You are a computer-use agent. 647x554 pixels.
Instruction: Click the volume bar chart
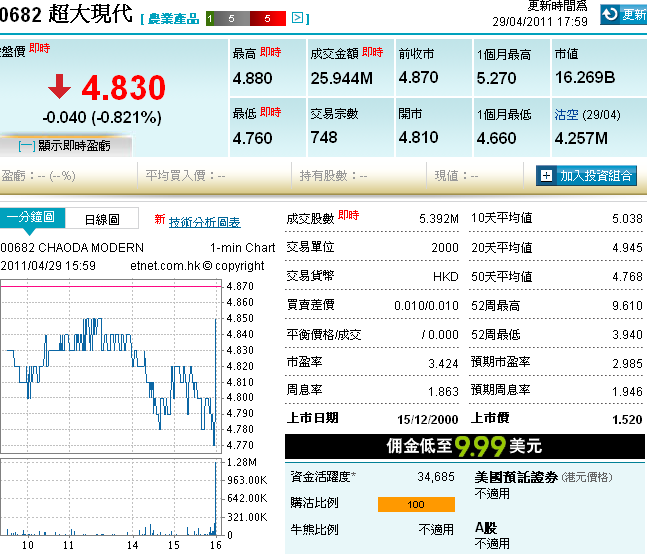coord(111,497)
